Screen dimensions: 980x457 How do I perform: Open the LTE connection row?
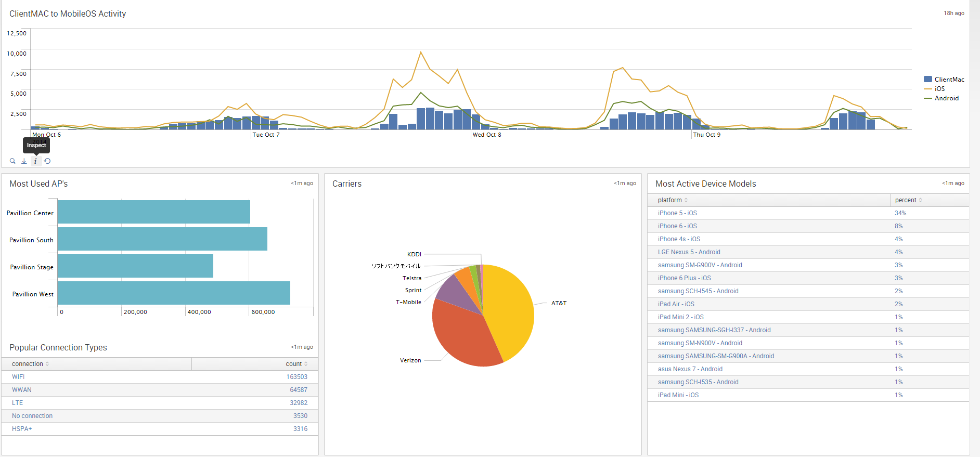point(160,403)
